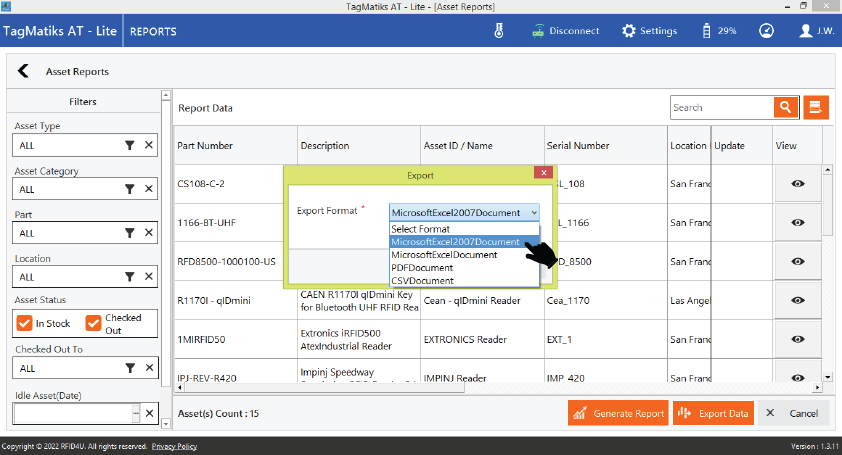Clear the Asset Type filter with X
This screenshot has width=842, height=455.
pyautogui.click(x=149, y=146)
